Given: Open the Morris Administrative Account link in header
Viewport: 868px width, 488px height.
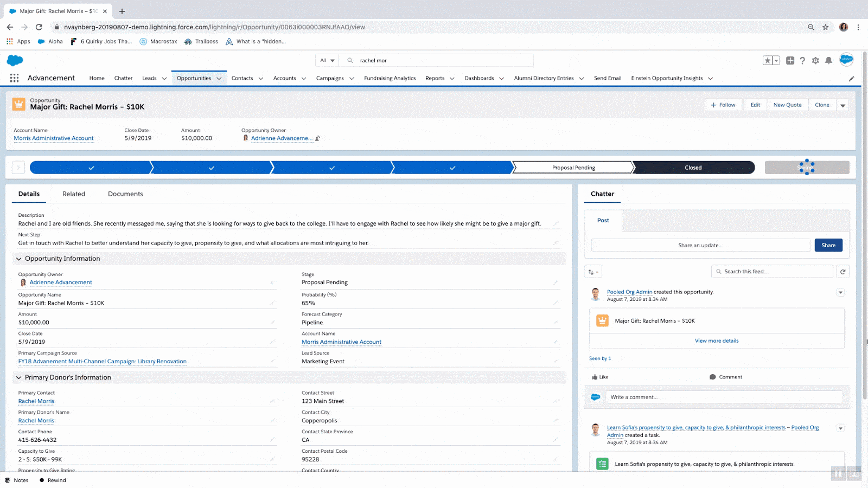Looking at the screenshot, I should 54,138.
